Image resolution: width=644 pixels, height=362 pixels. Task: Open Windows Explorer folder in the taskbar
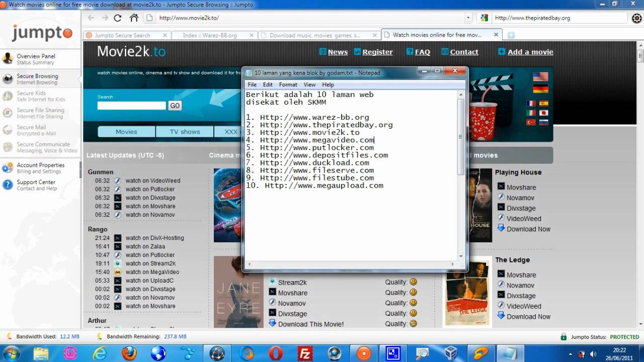[x=41, y=353]
